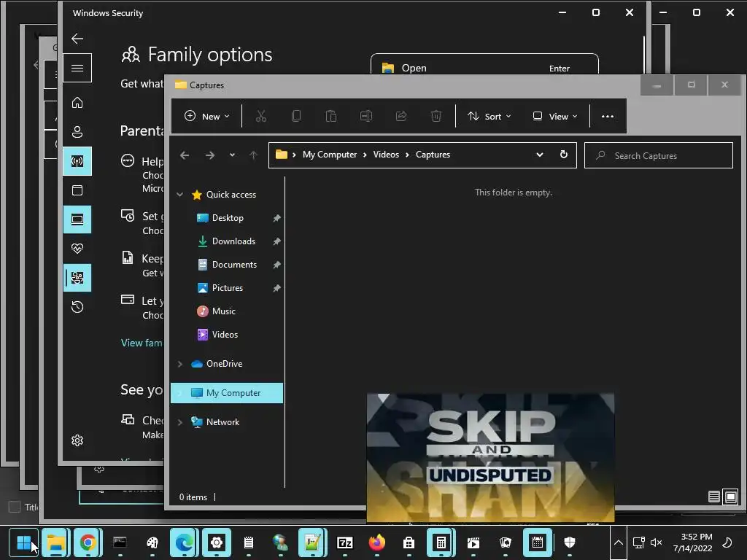
Task: Refresh the Captures folder view
Action: [564, 155]
